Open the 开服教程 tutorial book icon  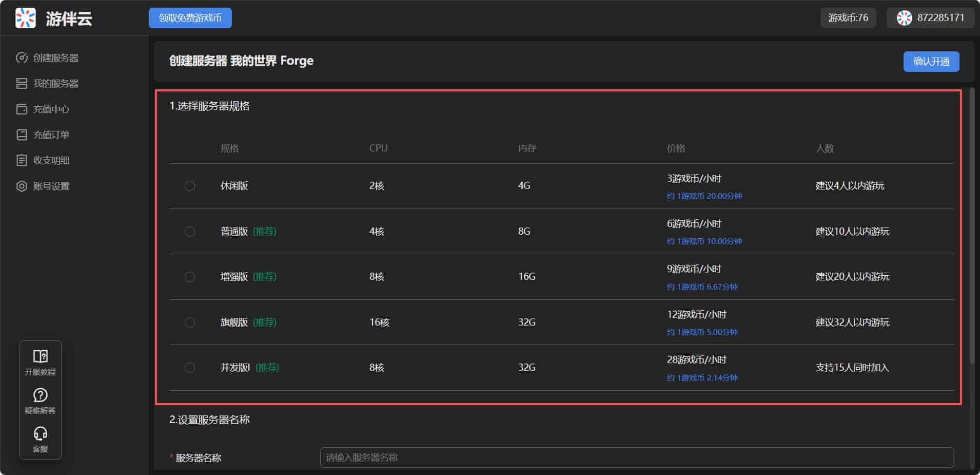40,356
